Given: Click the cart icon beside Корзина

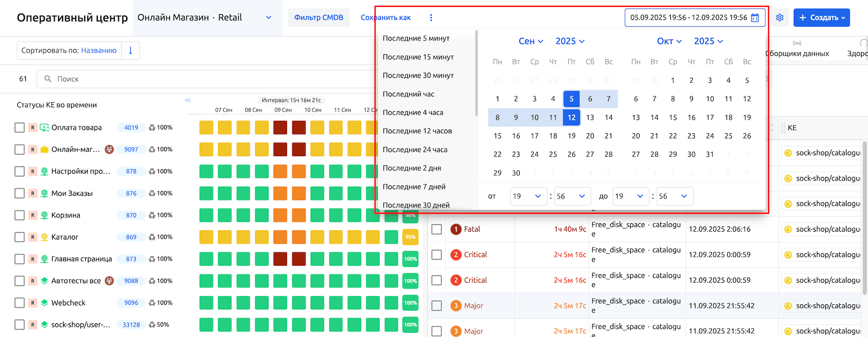Looking at the screenshot, I should pyautogui.click(x=44, y=215).
